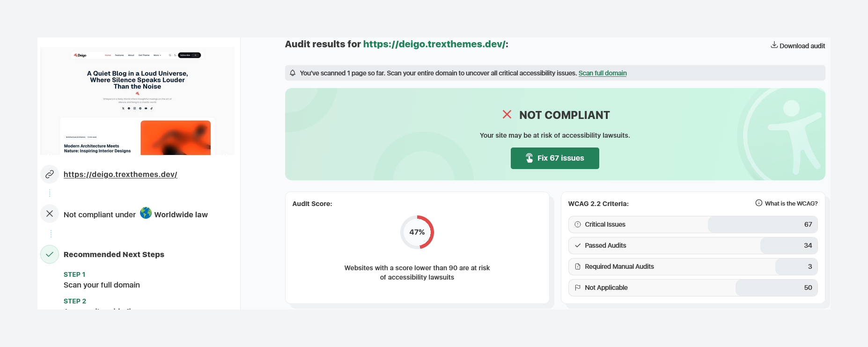This screenshot has width=868, height=347.
Task: Click the Fix 67 issues button
Action: pos(555,158)
